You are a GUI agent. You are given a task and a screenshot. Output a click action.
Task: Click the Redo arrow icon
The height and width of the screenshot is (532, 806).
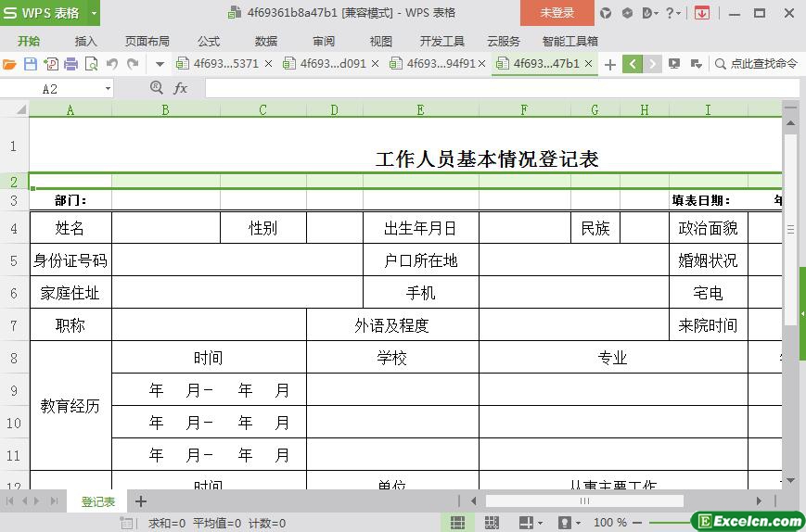tap(134, 64)
